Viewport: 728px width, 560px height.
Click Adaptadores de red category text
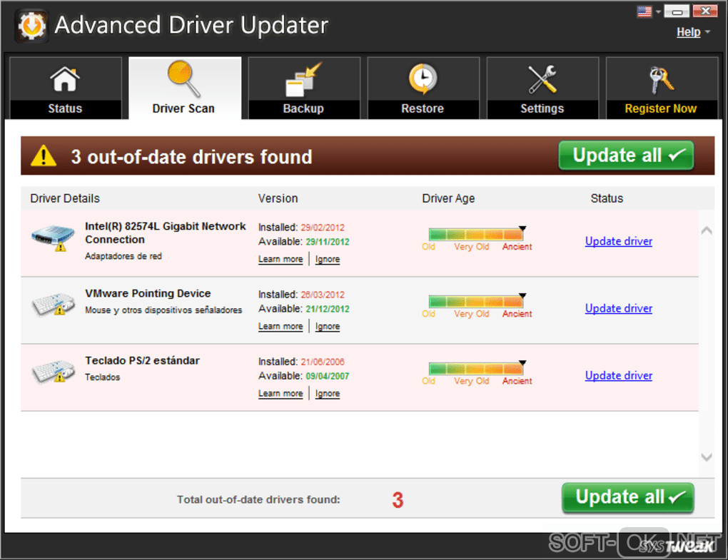(123, 256)
